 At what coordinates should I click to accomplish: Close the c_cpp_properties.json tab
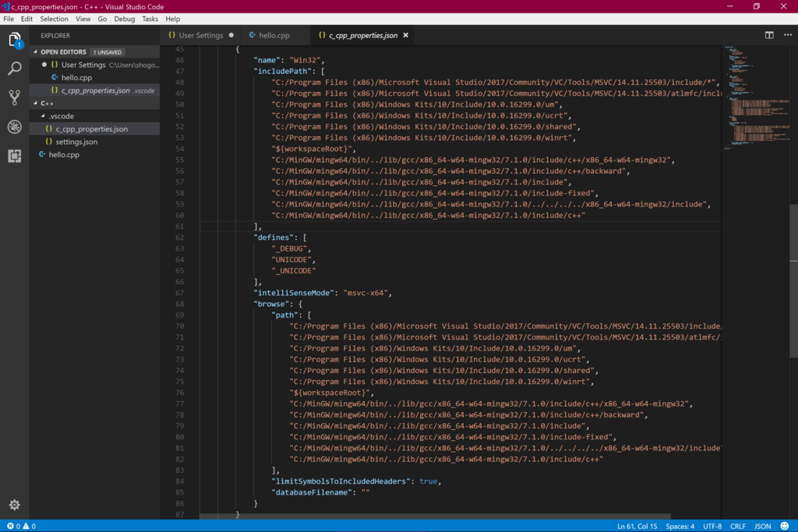point(405,35)
